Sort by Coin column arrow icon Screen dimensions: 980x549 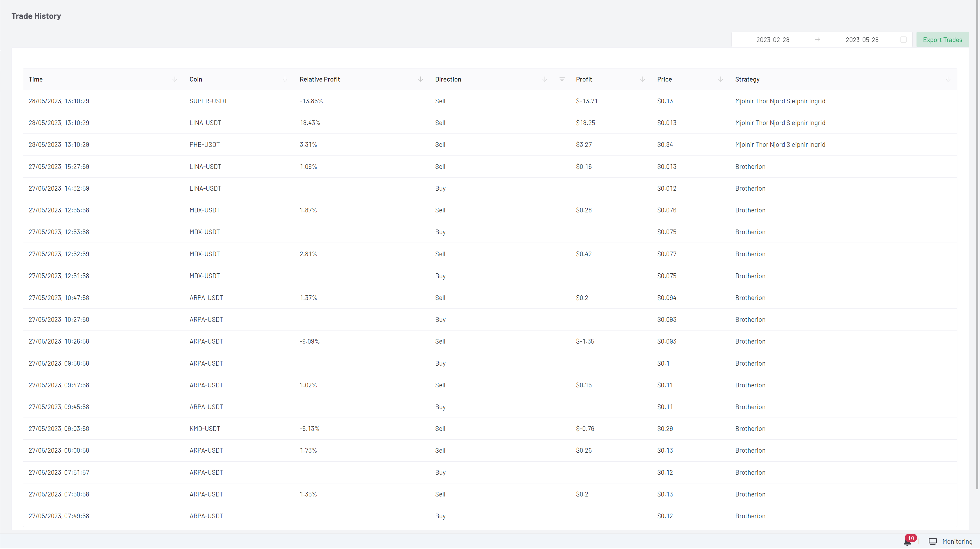[285, 79]
